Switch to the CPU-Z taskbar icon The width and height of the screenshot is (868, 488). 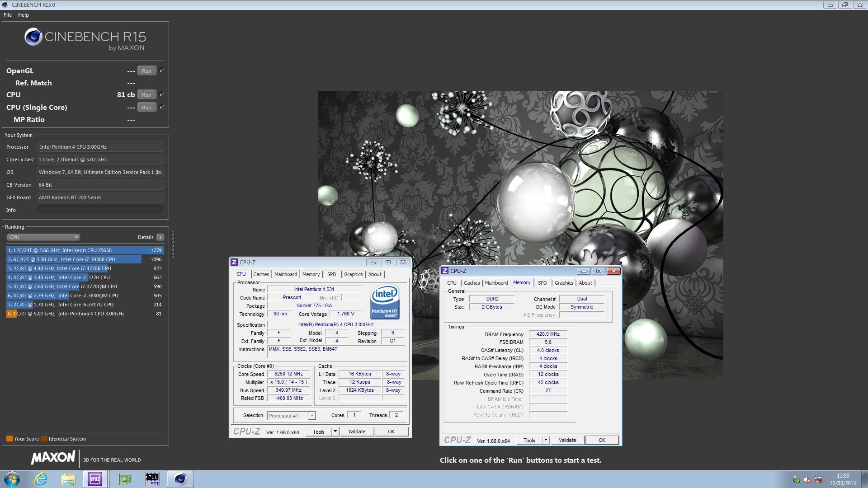coord(95,479)
